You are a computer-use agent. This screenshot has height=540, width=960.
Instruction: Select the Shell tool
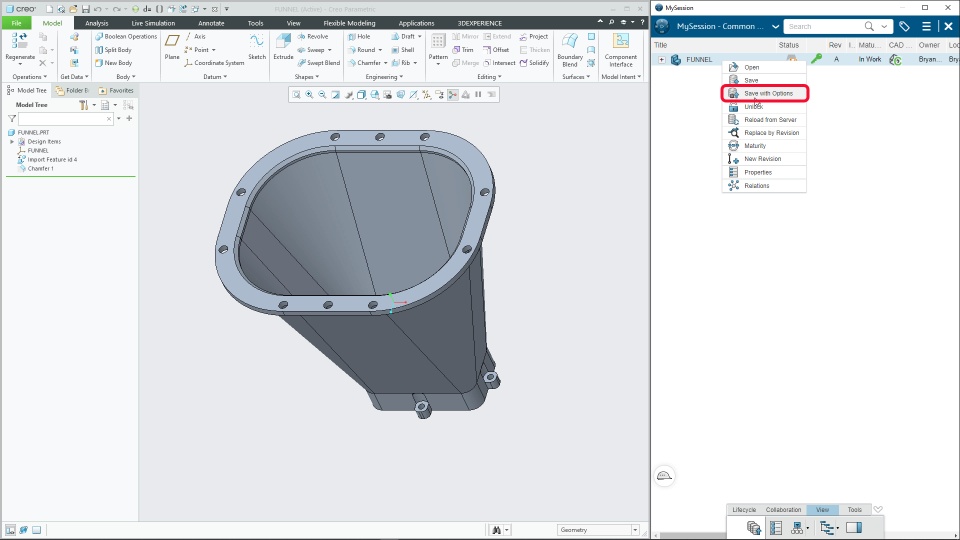403,50
